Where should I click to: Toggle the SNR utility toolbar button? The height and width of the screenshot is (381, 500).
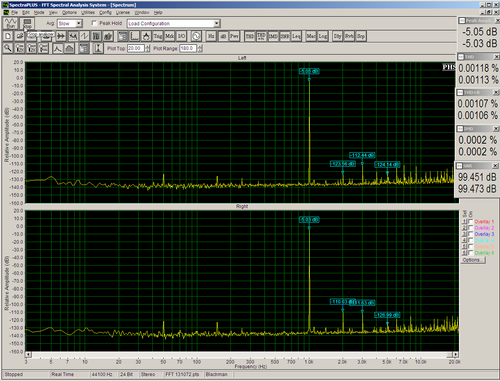285,36
